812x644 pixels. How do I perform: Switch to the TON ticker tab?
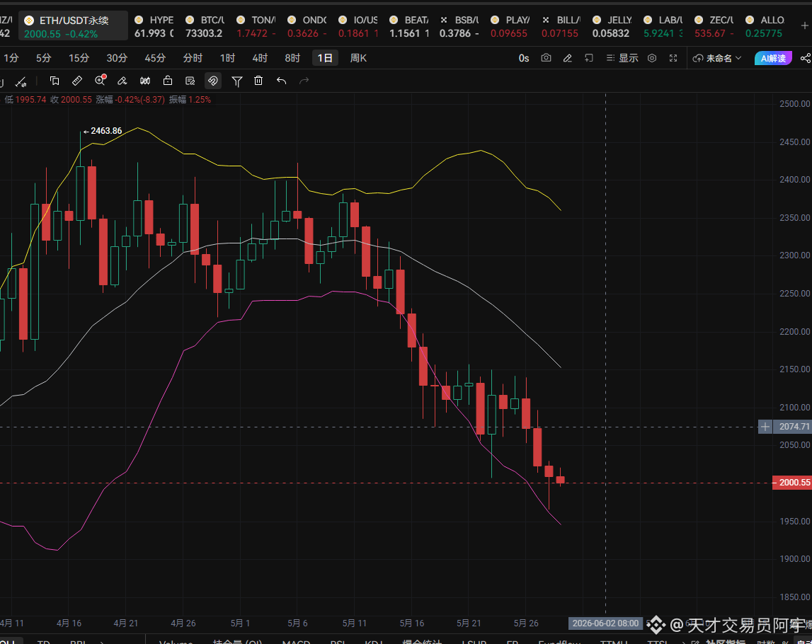256,26
